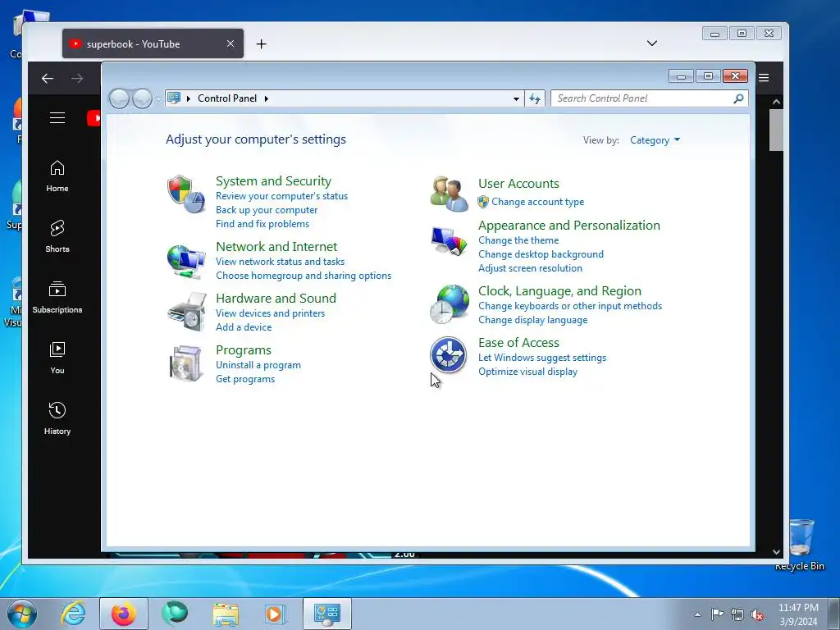840x630 pixels.
Task: Open the Hardware and Sound printer icon
Action: pos(186,312)
